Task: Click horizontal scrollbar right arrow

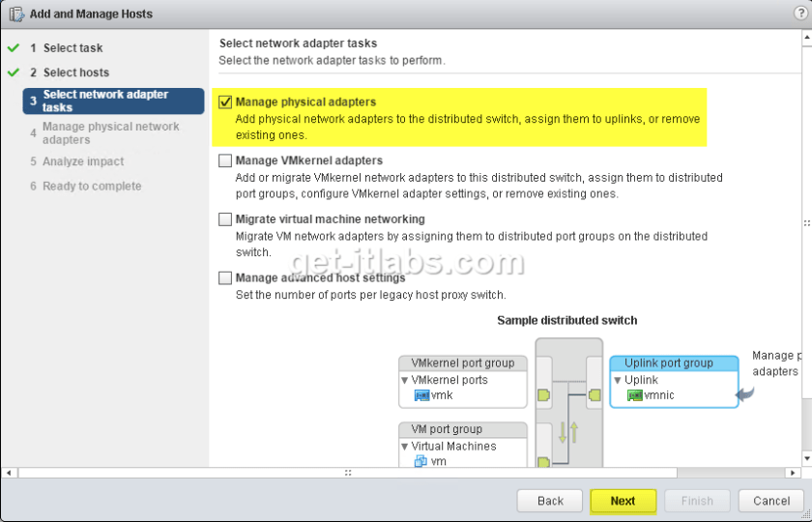Action: pyautogui.click(x=793, y=473)
